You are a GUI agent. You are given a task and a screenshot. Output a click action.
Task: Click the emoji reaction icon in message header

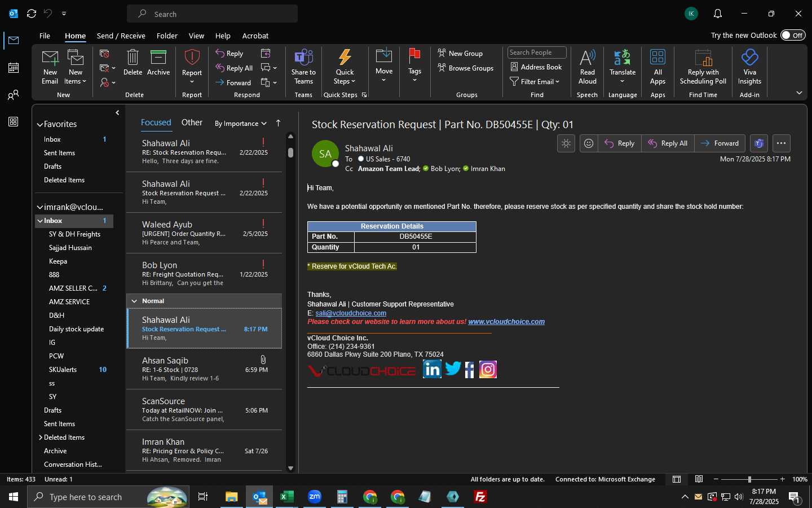click(589, 143)
